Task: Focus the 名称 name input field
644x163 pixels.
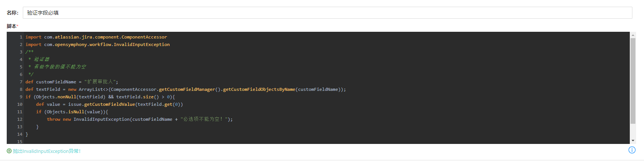Action: 327,13
